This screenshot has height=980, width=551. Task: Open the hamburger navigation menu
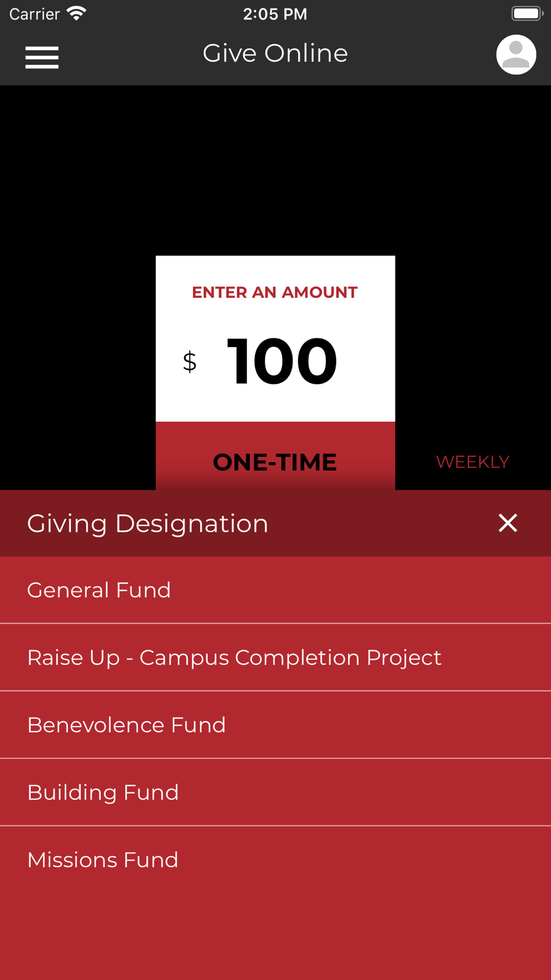point(42,57)
